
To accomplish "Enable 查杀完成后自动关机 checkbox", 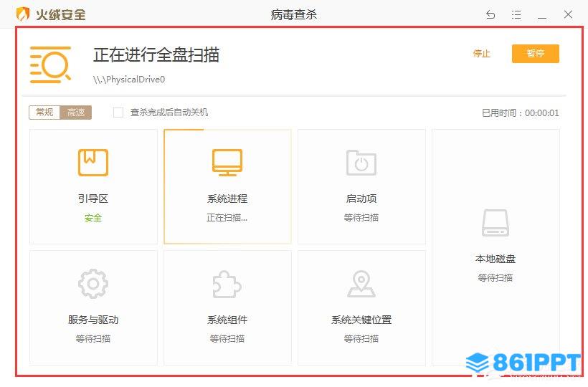I will coord(118,113).
